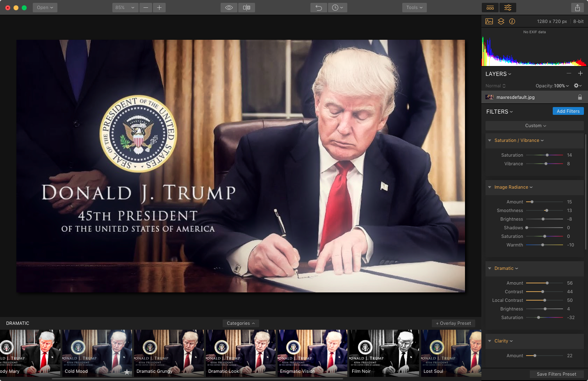
Task: Zoom out with the minus button
Action: pyautogui.click(x=146, y=7)
